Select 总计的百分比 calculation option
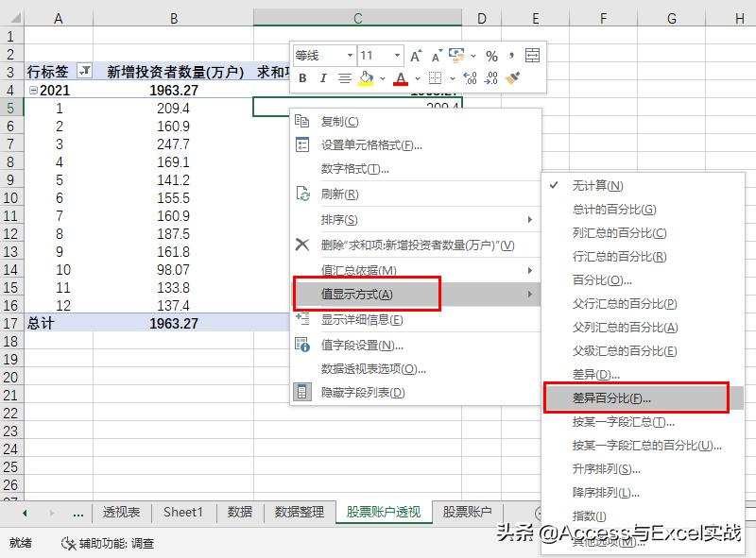This screenshot has height=558, width=756. (614, 210)
